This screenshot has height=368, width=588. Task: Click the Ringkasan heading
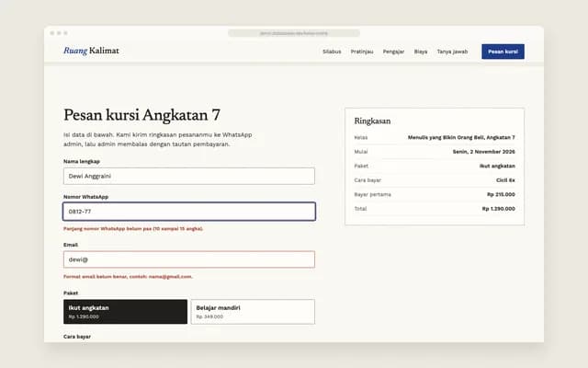pos(372,121)
